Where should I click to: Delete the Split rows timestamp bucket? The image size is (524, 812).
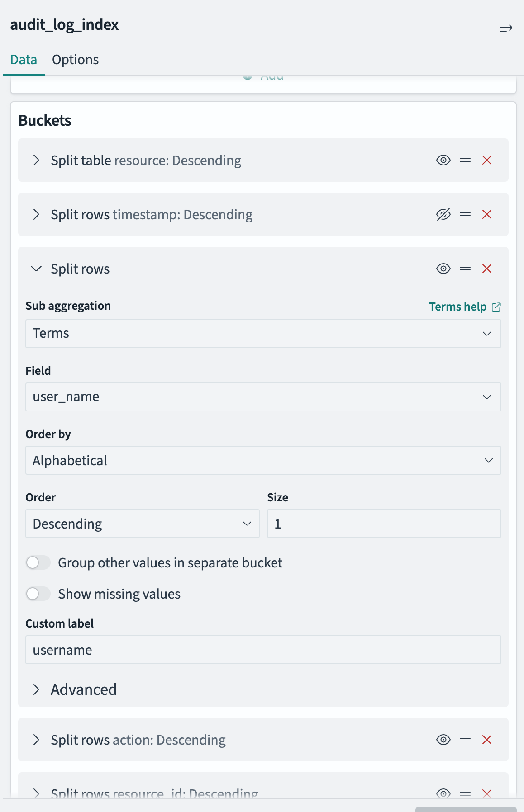point(487,214)
